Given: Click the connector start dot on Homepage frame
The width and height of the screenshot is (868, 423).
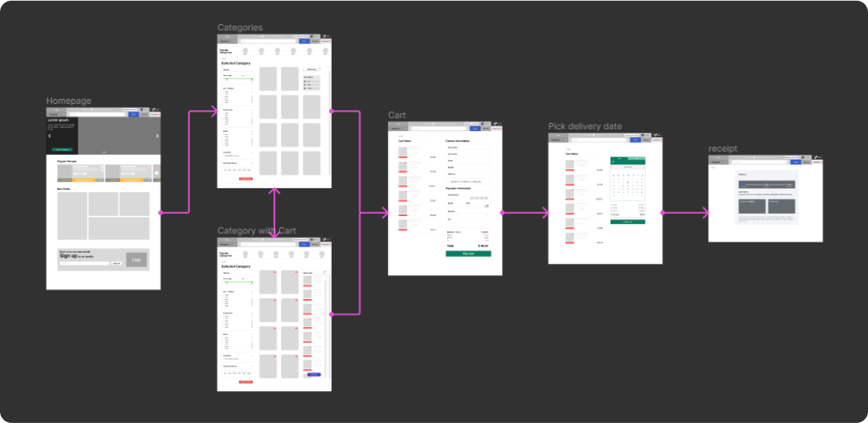Looking at the screenshot, I should pyautogui.click(x=160, y=211).
